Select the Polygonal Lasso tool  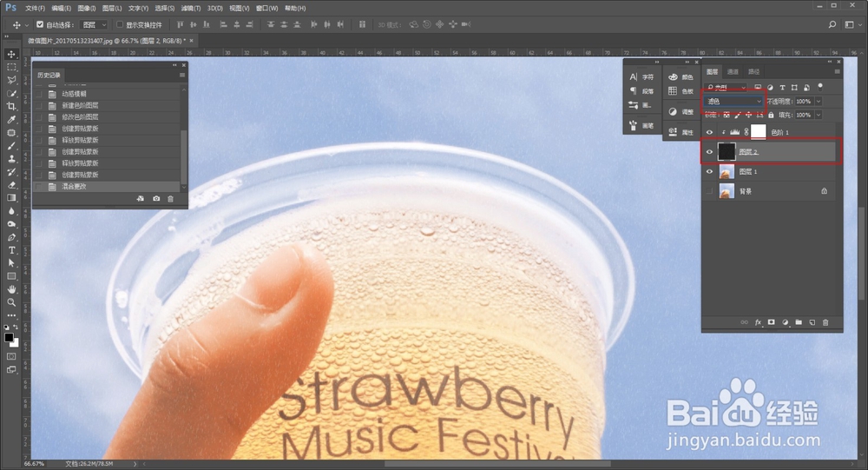[x=11, y=81]
